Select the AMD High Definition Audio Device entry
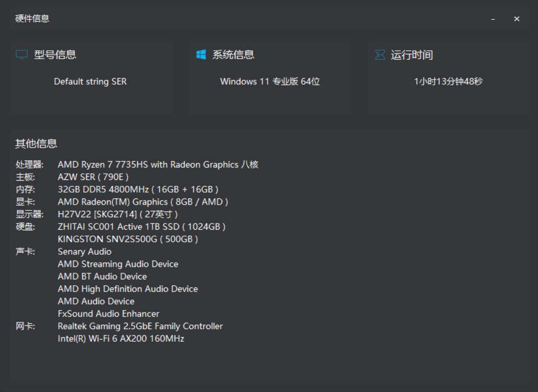This screenshot has height=392, width=538. pos(128,289)
